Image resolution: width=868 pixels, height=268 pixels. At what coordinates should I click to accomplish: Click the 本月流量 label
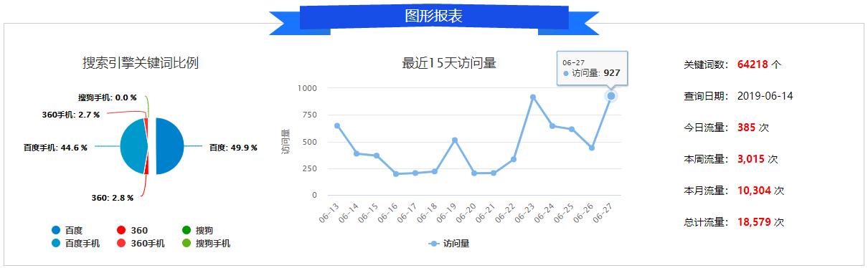click(x=707, y=191)
